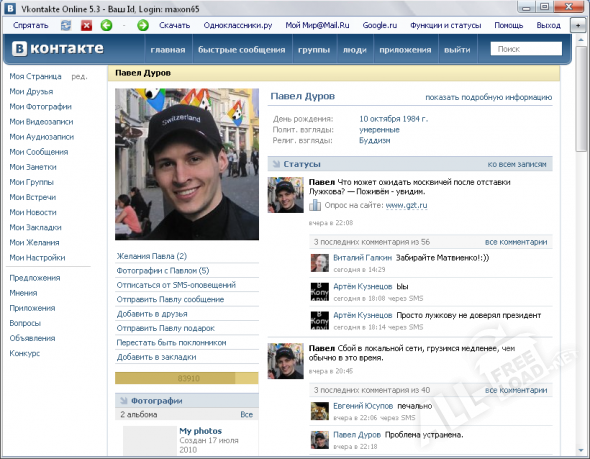Open Мой Мир@Mail.Ru from toolbar
The height and width of the screenshot is (459, 590).
[317, 26]
